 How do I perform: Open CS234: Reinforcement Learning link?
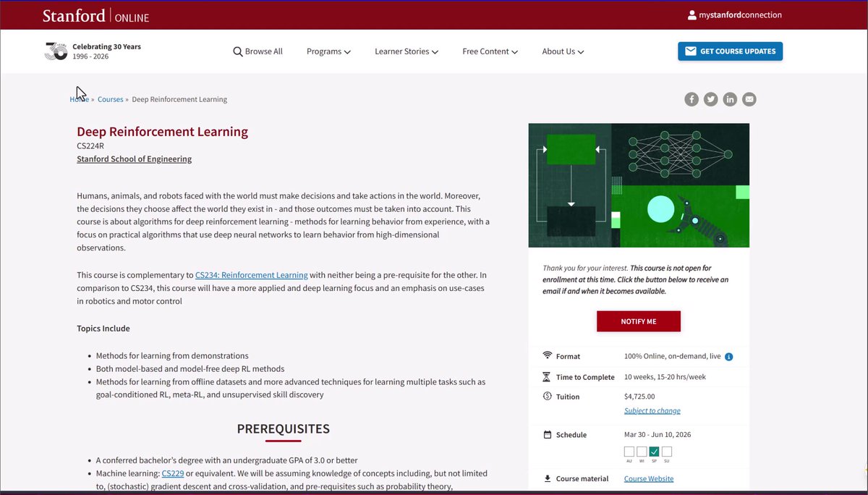pyautogui.click(x=251, y=275)
